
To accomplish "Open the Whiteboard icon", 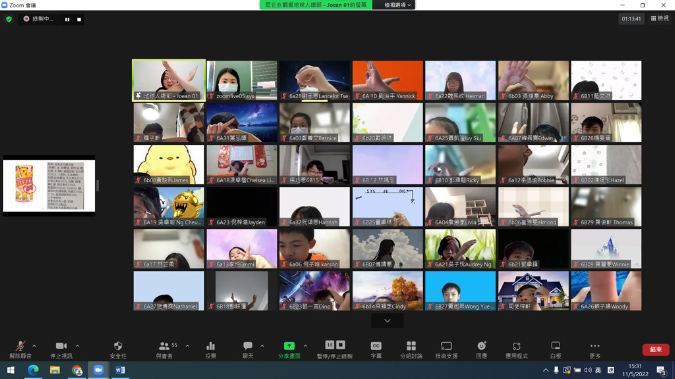I will (555, 349).
